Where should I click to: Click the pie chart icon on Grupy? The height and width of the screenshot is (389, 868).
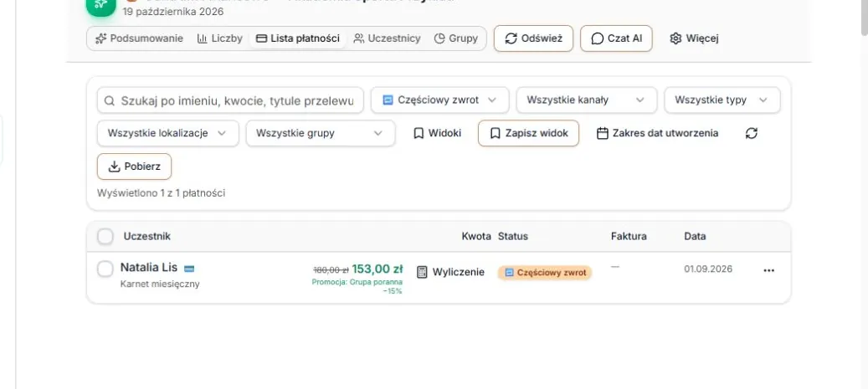tap(439, 38)
